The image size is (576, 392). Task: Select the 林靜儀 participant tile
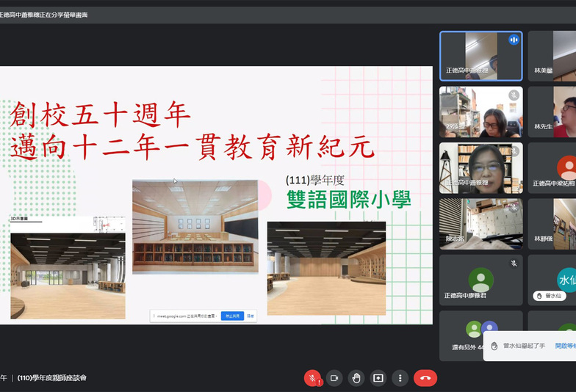pos(552,225)
